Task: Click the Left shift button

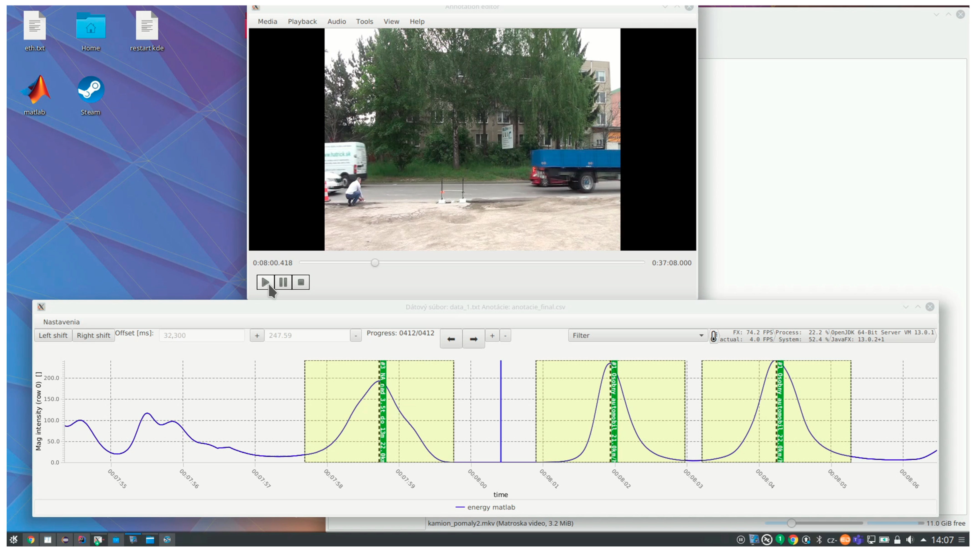Action: coord(53,335)
